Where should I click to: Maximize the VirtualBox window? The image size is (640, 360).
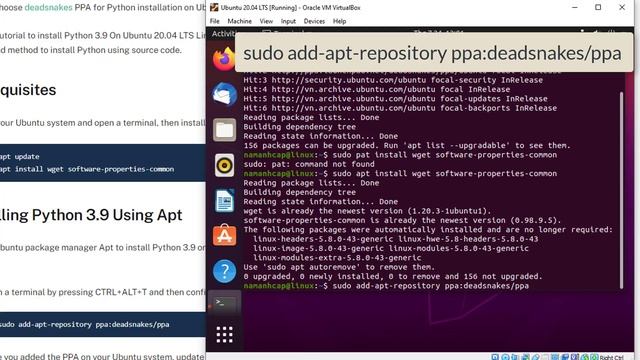click(598, 7)
